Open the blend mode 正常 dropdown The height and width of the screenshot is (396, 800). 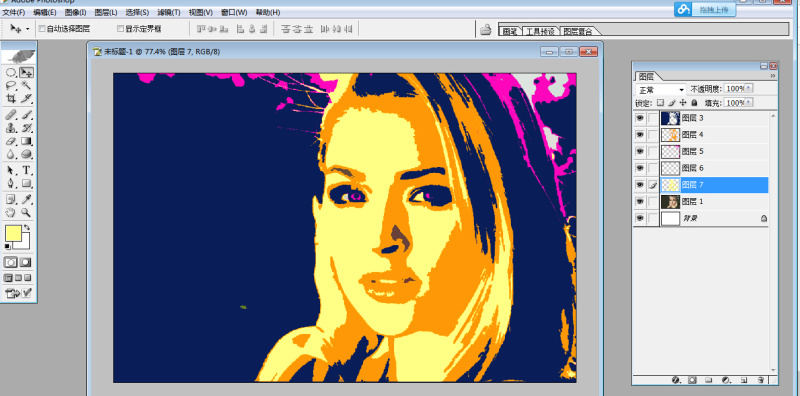661,89
